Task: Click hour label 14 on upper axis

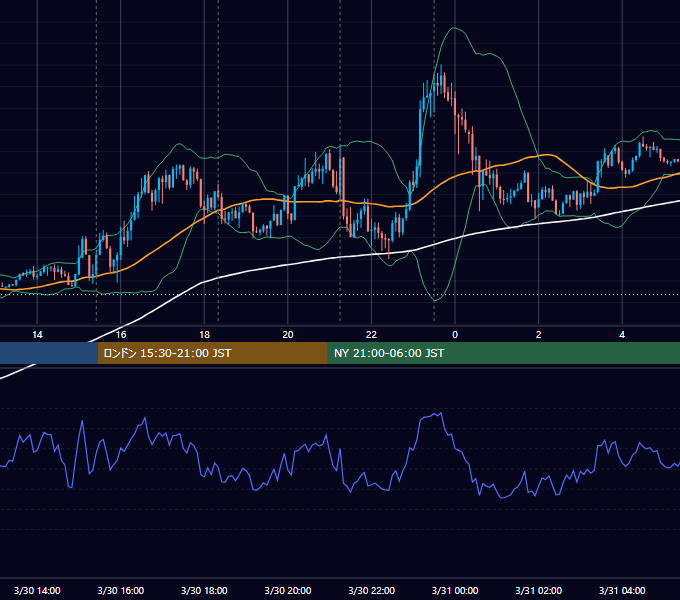Action: tap(37, 335)
